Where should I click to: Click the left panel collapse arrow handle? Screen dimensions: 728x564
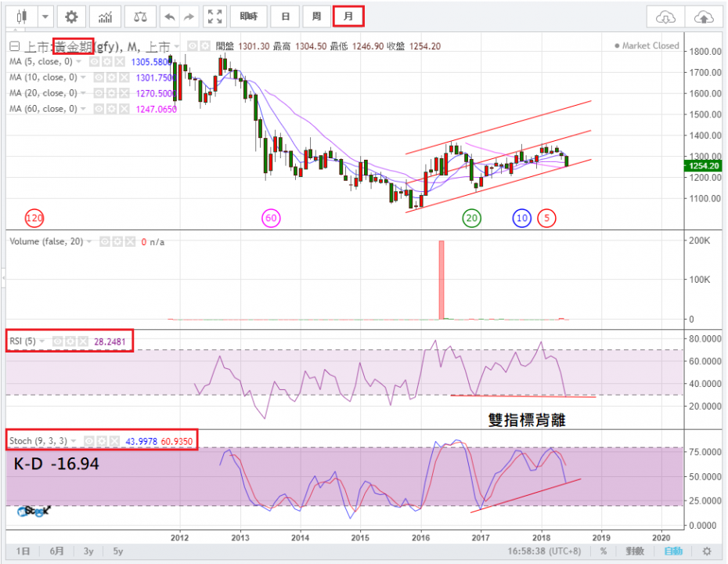click(x=3, y=278)
